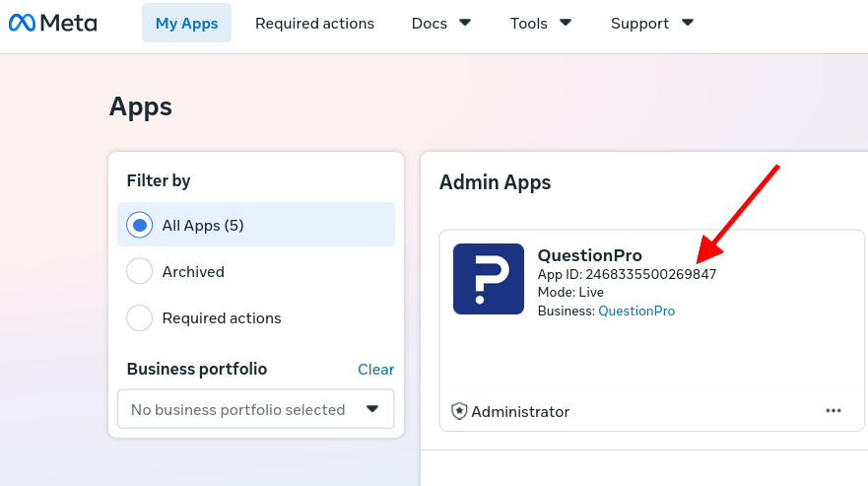The height and width of the screenshot is (486, 868).
Task: Expand the Docs menu
Action: pos(441,24)
